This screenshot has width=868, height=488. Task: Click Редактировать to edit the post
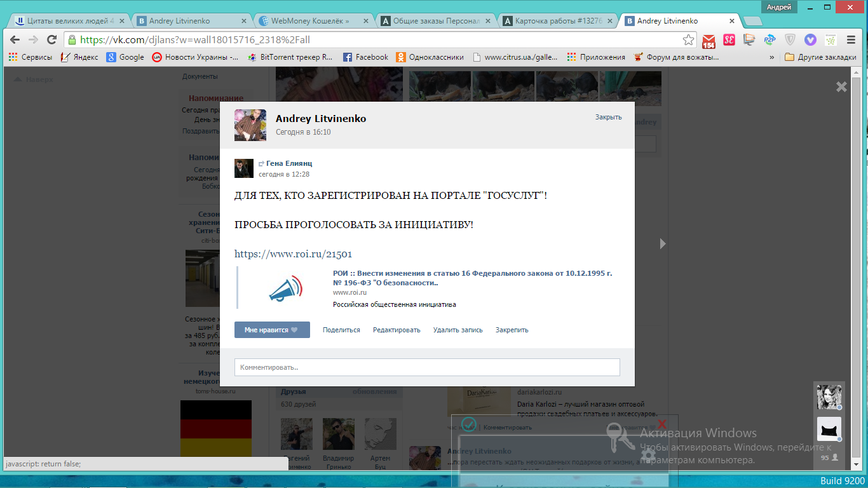point(397,330)
